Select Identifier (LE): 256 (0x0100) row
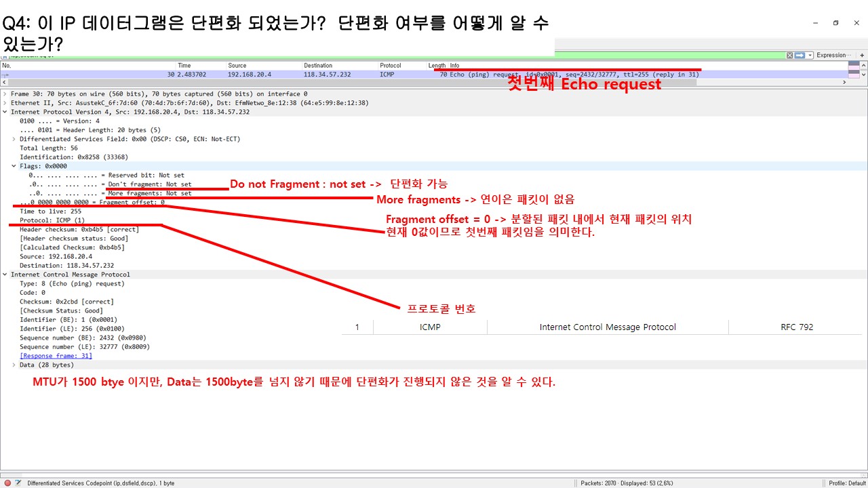The image size is (868, 488). pos(73,329)
